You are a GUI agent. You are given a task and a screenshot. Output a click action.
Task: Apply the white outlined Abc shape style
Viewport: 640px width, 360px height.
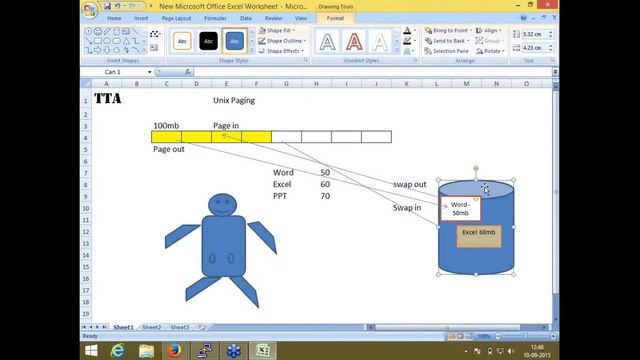[x=182, y=41]
